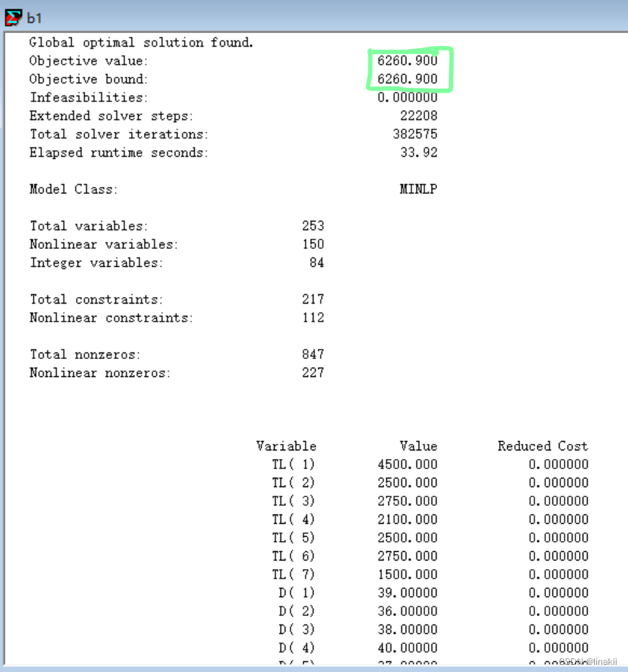Screen dimensions: 628x672
Task: Click the TL( 7) reduced cost 0.000000
Action: (559, 575)
